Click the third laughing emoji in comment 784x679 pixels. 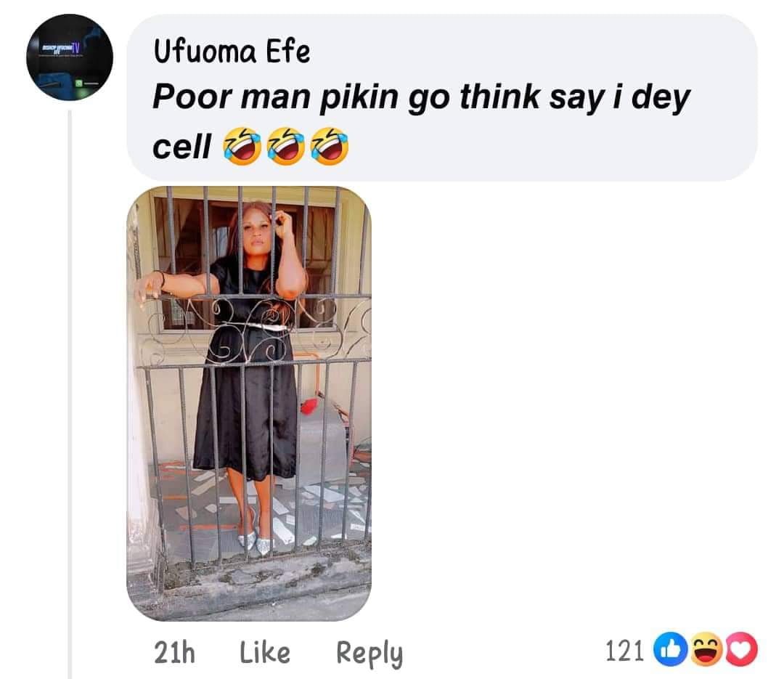(x=330, y=146)
